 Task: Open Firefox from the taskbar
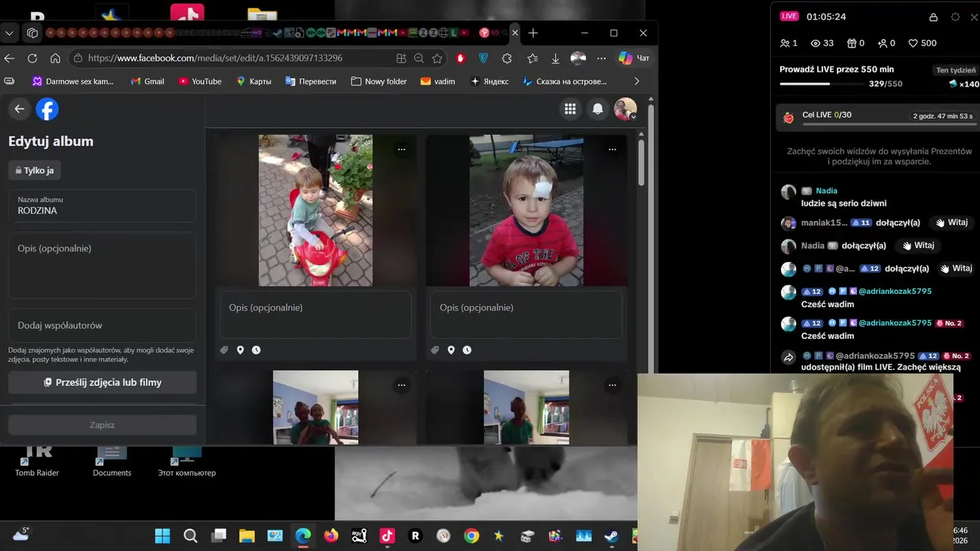pos(331,536)
